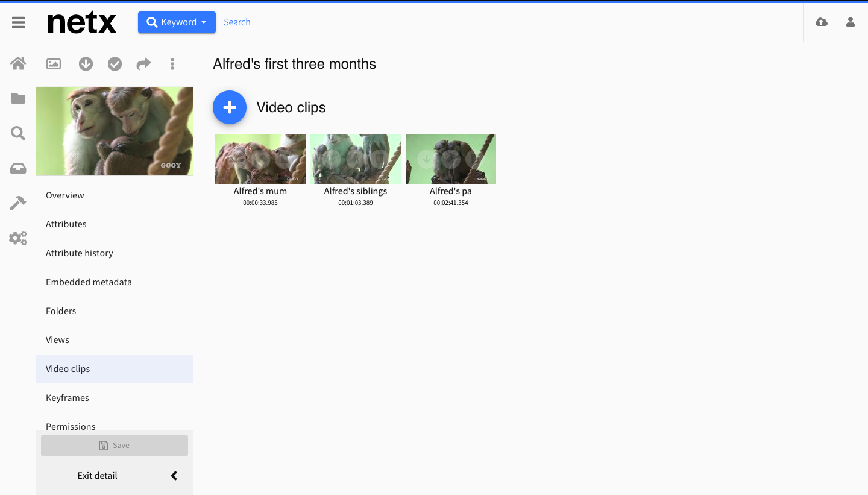Open the Attribute history tab

(115, 253)
